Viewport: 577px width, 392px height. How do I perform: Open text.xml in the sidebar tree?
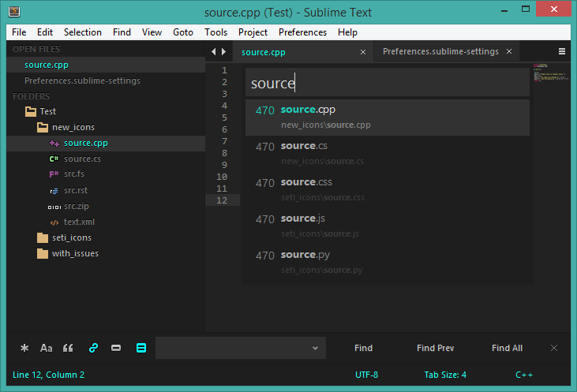[79, 222]
